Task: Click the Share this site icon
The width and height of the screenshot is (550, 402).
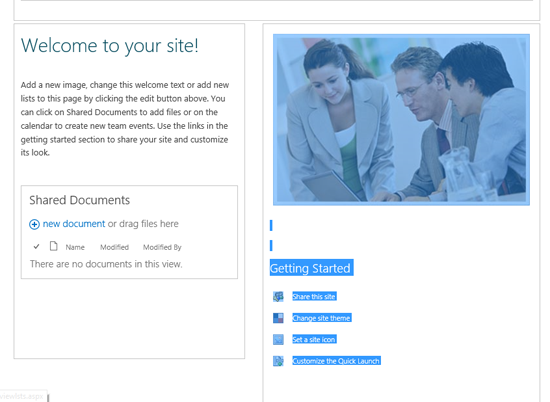Action: click(278, 297)
